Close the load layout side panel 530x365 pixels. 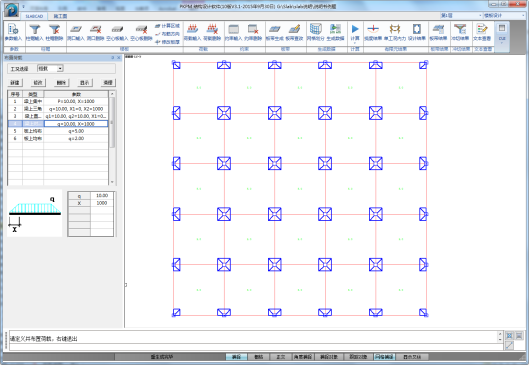[x=119, y=58]
